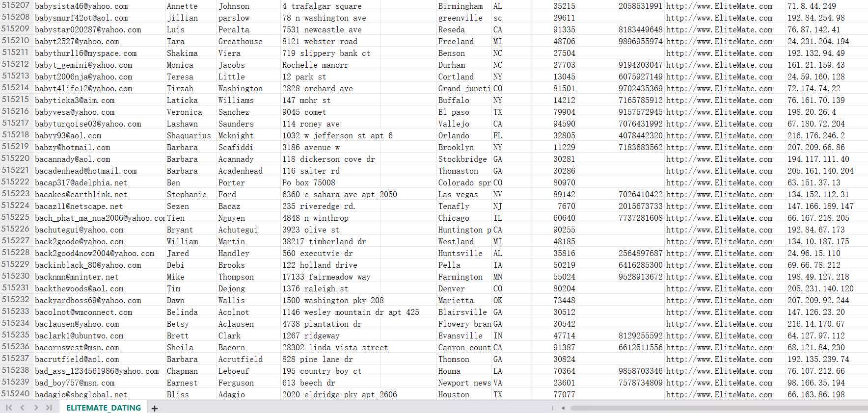The height and width of the screenshot is (413, 868).
Task: Open the ELITEMATE_DATING sheet tab
Action: [x=104, y=408]
